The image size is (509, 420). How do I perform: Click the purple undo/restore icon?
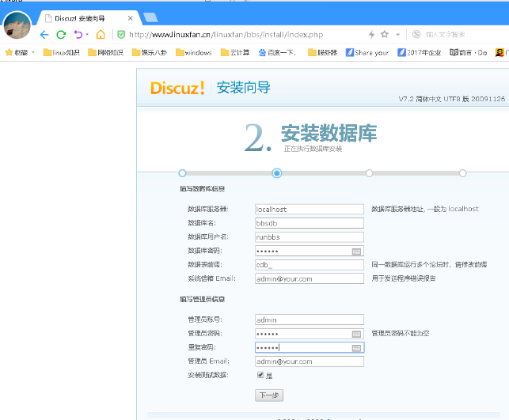pyautogui.click(x=78, y=34)
